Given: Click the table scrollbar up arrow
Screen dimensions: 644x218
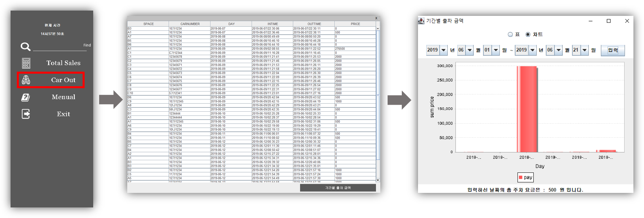Looking at the screenshot, I should click(x=378, y=28).
